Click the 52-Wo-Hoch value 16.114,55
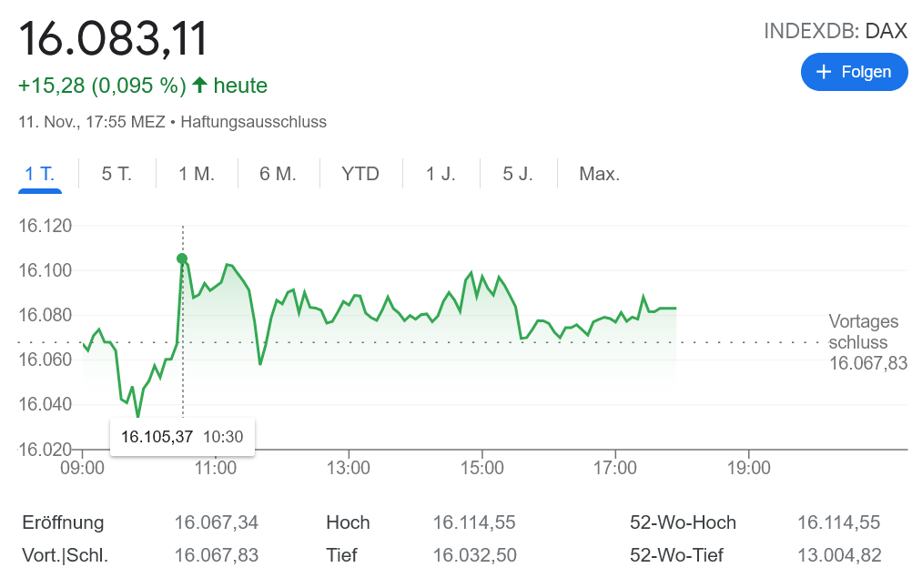This screenshot has width=912, height=588. pos(838,522)
